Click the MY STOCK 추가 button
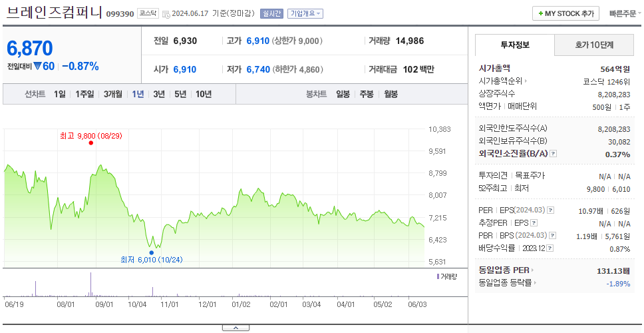This screenshot has height=333, width=644. [566, 13]
